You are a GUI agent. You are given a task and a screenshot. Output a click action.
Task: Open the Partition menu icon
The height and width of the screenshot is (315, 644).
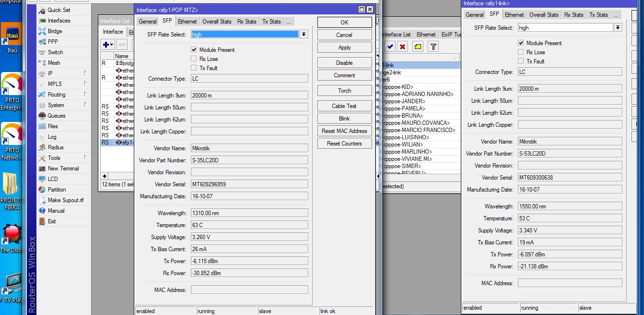42,190
